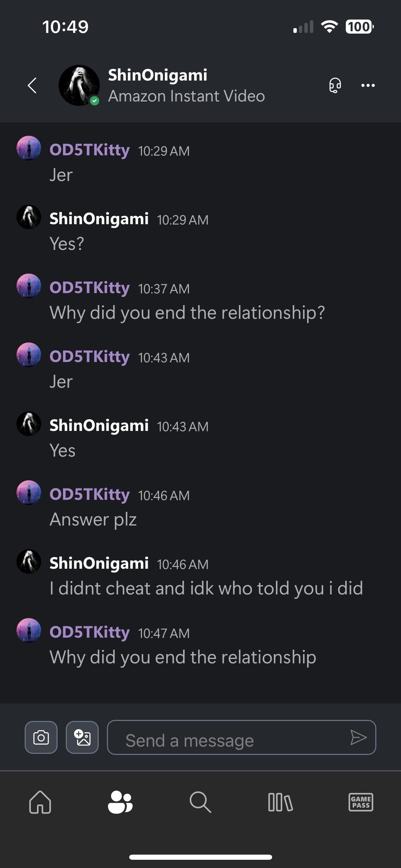Open OD5TKitty's profile from 10:37 AM message
This screenshot has width=401, height=868.
pyautogui.click(x=89, y=288)
